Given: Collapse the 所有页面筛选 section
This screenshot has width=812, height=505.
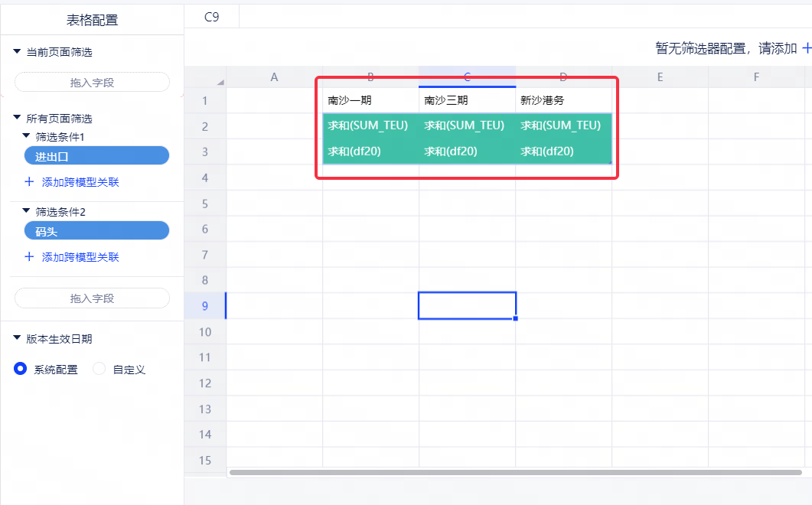Looking at the screenshot, I should point(17,118).
